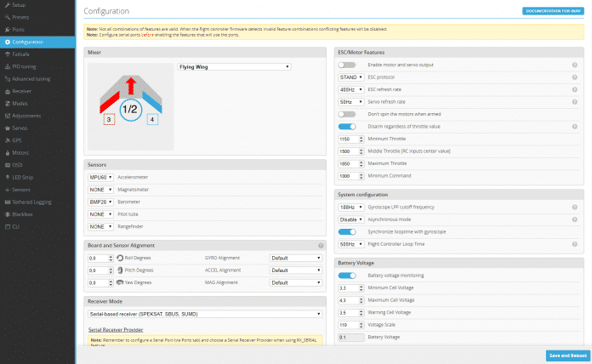Click the Blackbox sidebar icon
This screenshot has height=364, width=592.
click(x=6, y=214)
